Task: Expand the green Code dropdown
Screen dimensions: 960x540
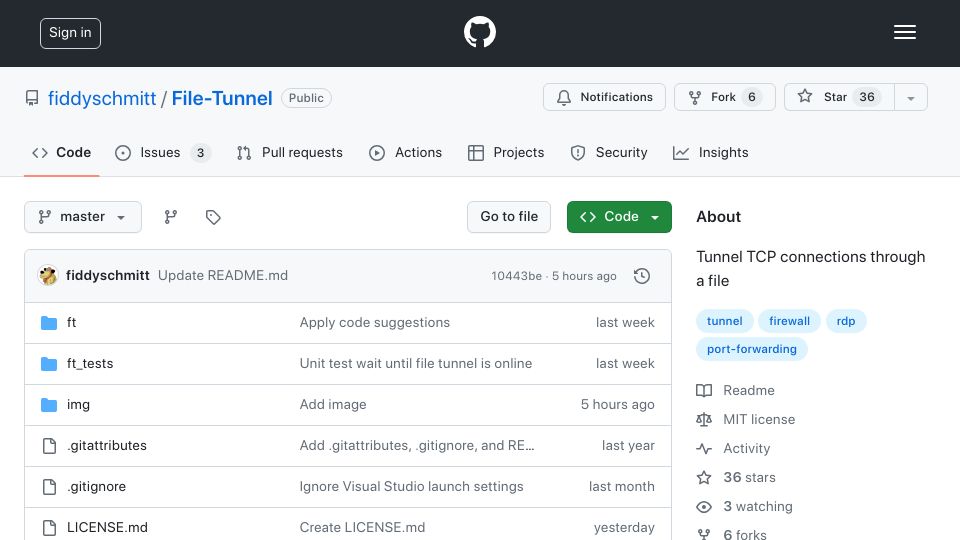Action: tap(619, 217)
